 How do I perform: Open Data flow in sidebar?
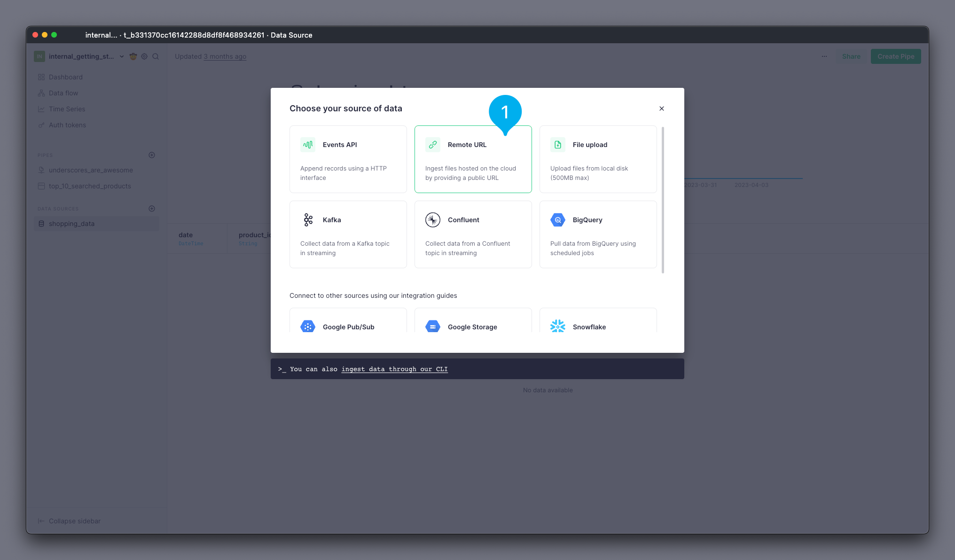[96, 93]
